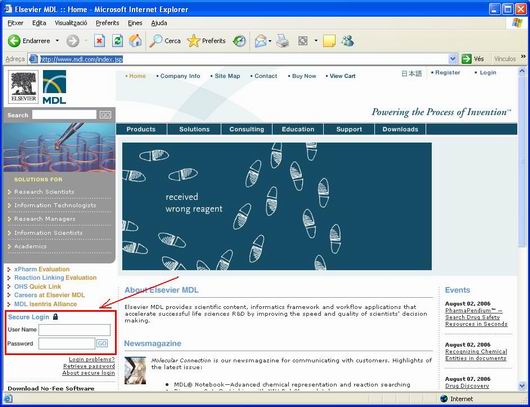Open the Messenger people icon
The image size is (530, 407).
coord(347,41)
